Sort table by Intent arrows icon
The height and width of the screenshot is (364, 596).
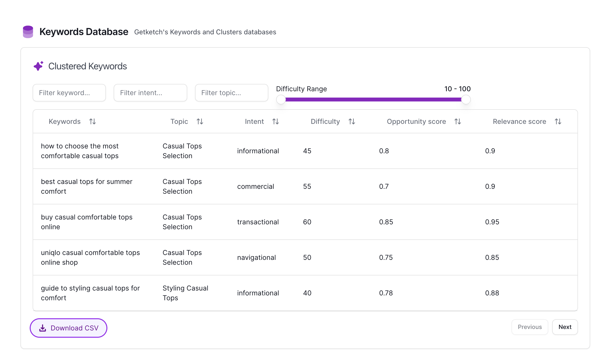pyautogui.click(x=276, y=121)
